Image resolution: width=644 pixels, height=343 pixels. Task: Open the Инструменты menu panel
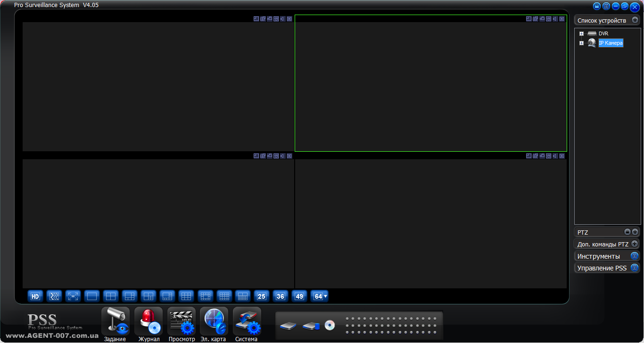[635, 256]
